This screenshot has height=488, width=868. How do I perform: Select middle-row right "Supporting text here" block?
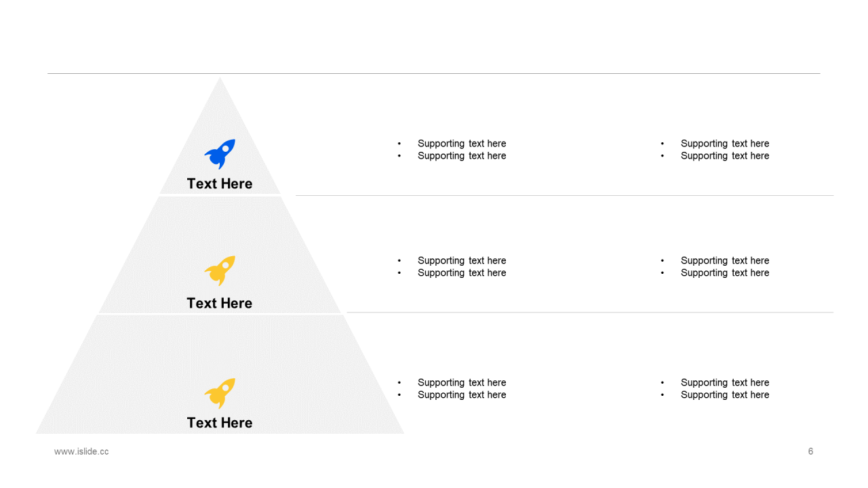click(715, 267)
